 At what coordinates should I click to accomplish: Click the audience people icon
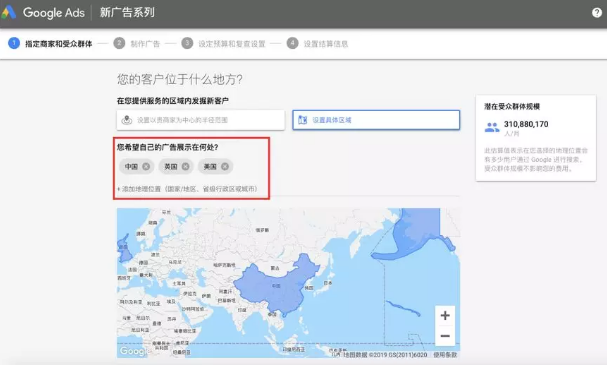(x=492, y=127)
